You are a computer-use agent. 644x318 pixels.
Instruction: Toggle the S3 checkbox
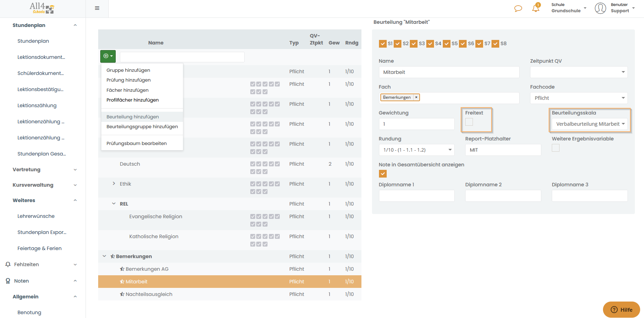point(414,43)
